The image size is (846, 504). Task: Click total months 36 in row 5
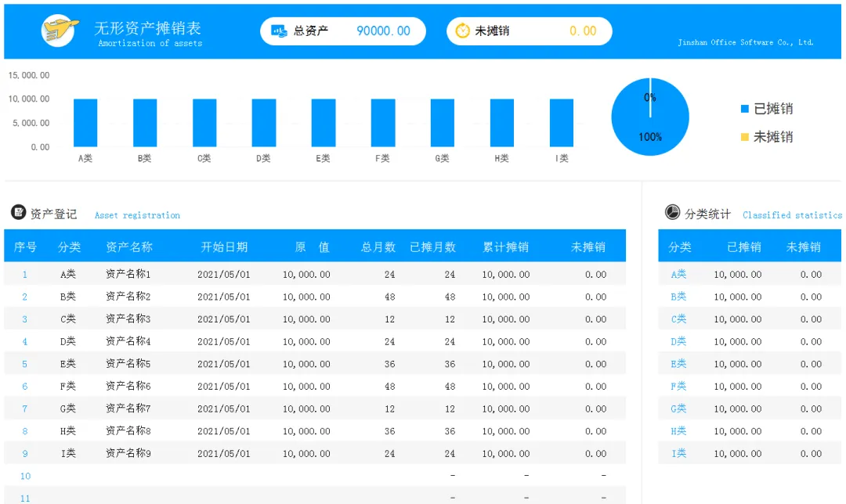389,364
